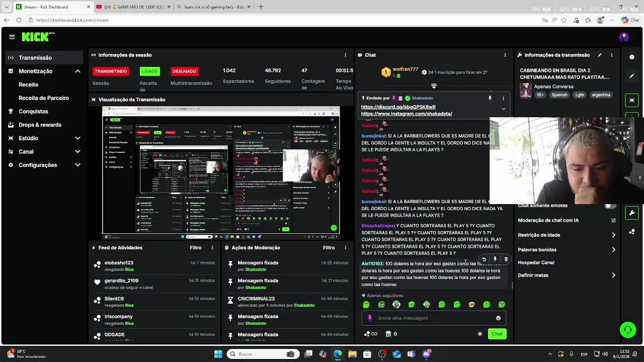644x362 pixels.
Task: Click elobesho123 in activity feed
Action: pos(119,263)
